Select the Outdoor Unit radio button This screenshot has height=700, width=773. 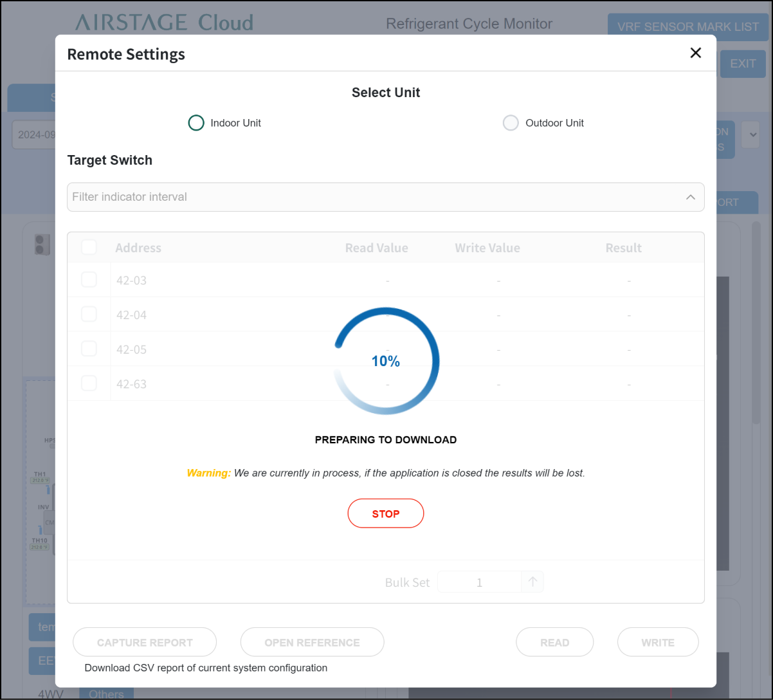511,123
